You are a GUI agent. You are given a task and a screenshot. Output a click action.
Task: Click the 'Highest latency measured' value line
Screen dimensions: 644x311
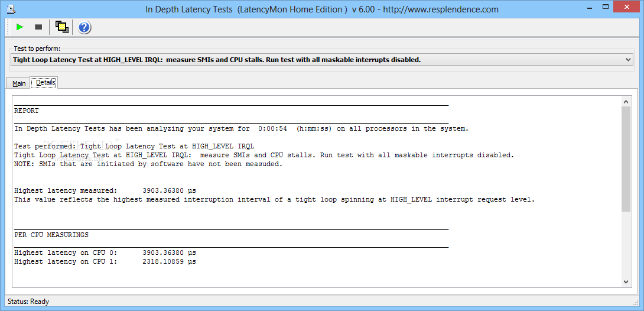coord(105,190)
